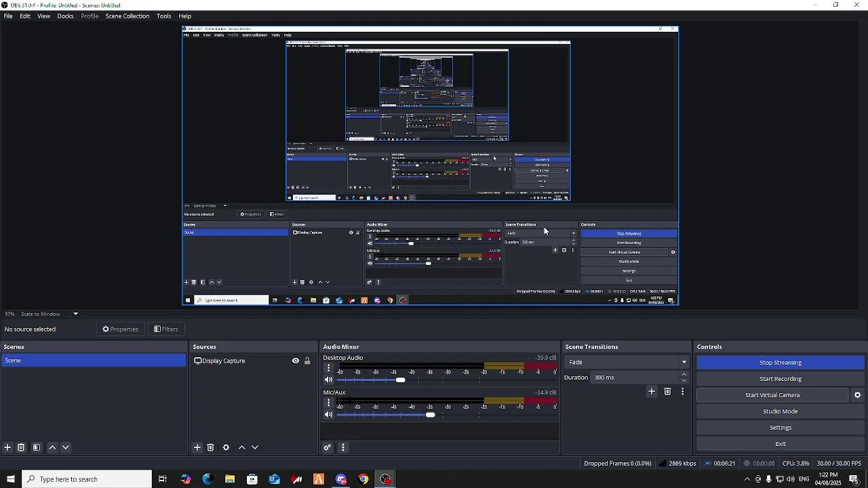
Task: Click the Windows 'Type here to search' box
Action: 87,479
